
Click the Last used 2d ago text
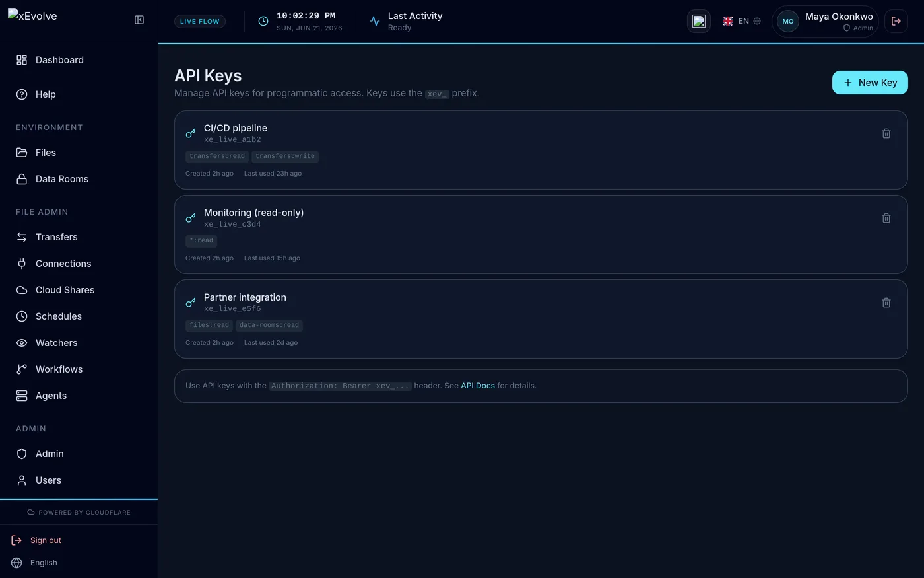tap(271, 343)
